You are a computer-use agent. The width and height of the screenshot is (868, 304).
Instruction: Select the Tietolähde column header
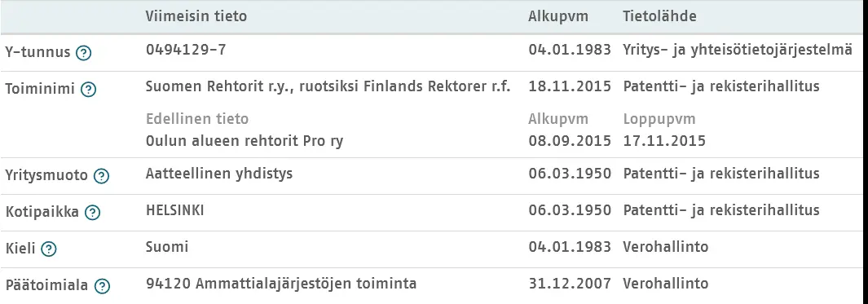(x=660, y=16)
